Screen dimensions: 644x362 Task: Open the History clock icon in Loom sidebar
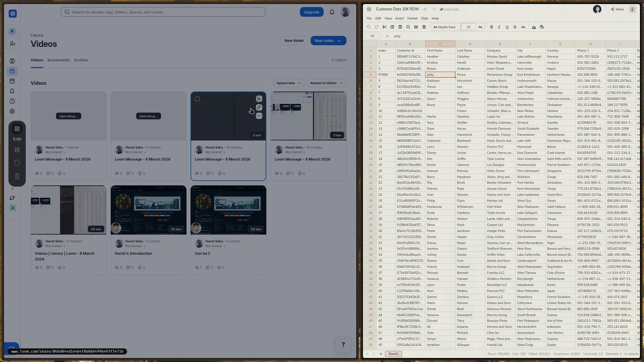tap(13, 101)
